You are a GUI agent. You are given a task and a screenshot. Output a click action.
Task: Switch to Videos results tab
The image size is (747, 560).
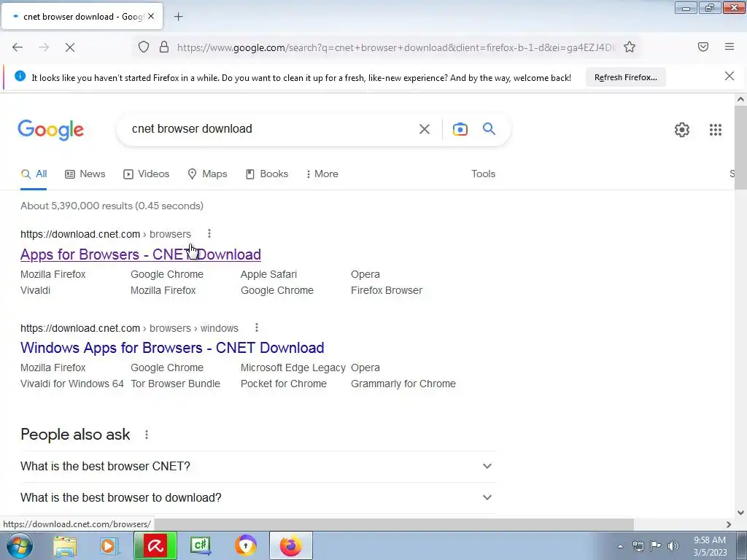tap(146, 174)
